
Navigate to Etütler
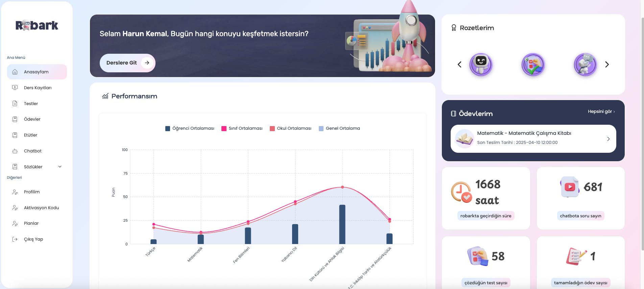(x=37, y=135)
